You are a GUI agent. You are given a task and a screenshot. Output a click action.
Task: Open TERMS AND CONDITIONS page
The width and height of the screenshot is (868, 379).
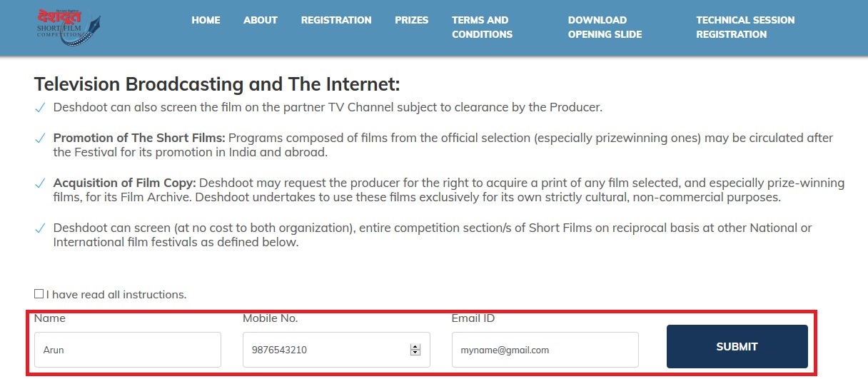(x=482, y=27)
